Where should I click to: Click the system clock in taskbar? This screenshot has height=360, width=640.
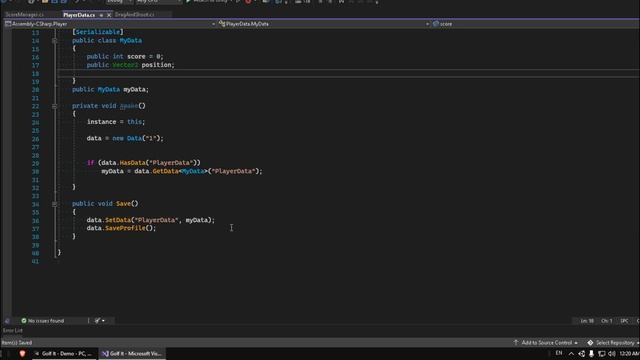pos(629,353)
